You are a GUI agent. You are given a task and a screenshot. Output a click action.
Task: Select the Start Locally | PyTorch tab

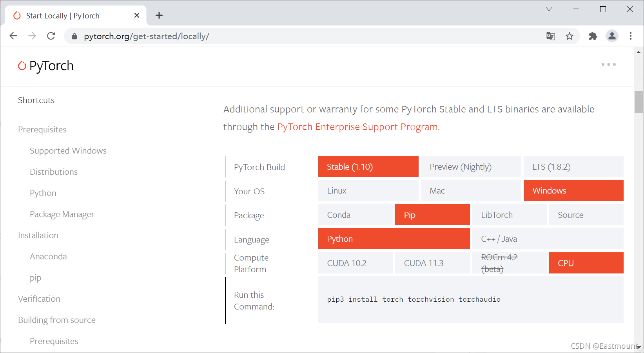(76, 16)
